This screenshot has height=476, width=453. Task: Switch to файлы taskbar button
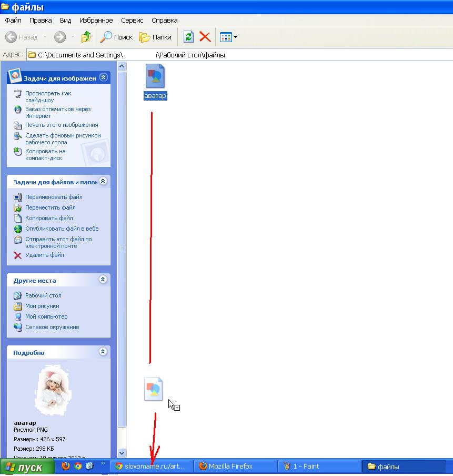pos(404,467)
